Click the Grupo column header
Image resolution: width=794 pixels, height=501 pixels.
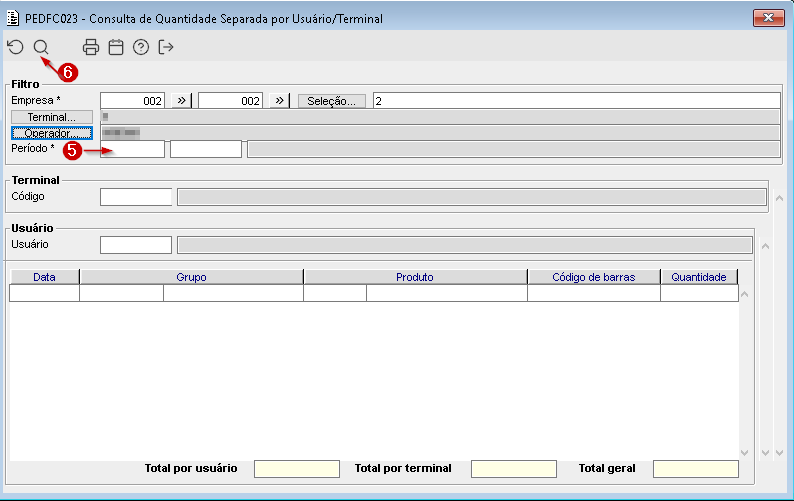tap(191, 277)
